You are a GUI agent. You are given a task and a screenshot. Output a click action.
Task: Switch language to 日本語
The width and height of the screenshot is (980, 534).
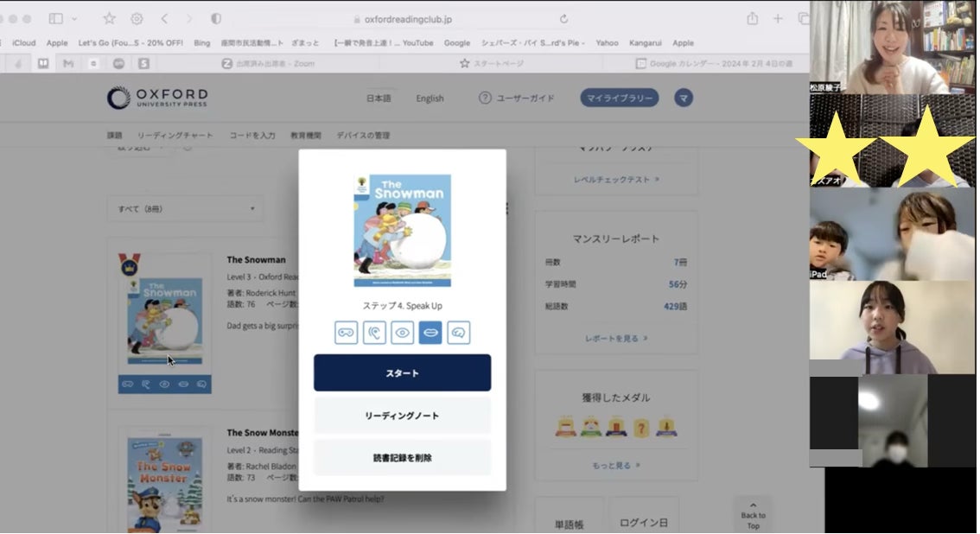tap(379, 99)
